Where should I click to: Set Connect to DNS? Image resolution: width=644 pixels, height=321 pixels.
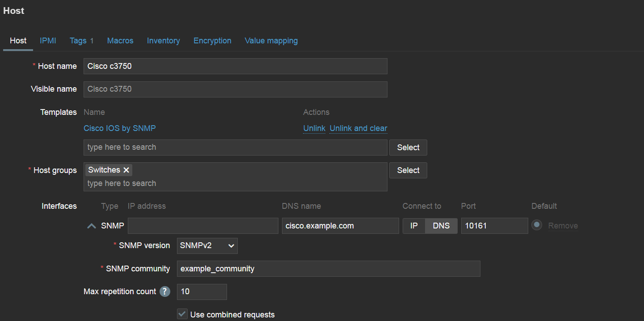[x=441, y=226]
